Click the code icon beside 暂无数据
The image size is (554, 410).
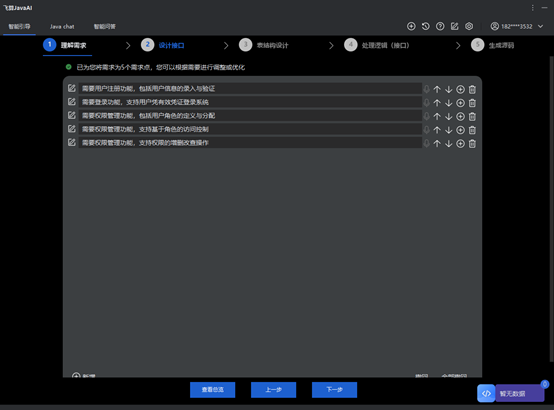pos(486,393)
